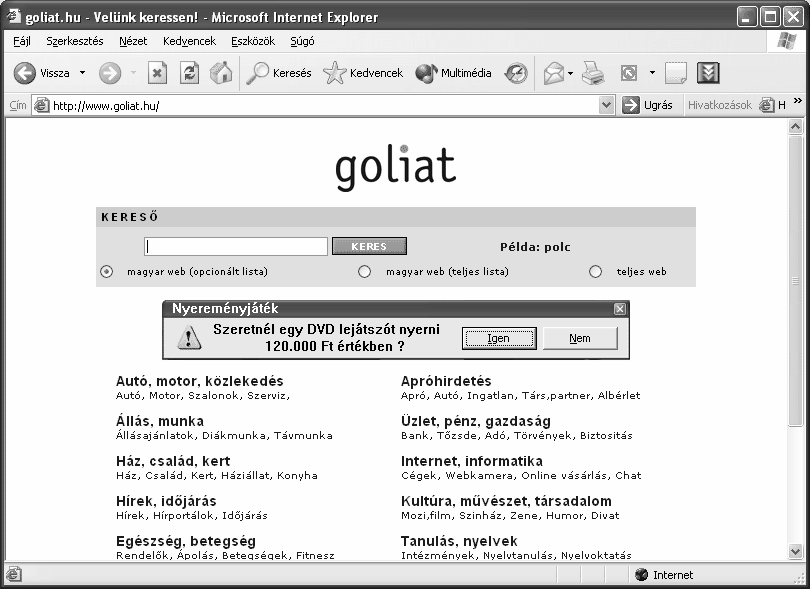
Task: Open the Mail envelope icon
Action: pos(554,73)
